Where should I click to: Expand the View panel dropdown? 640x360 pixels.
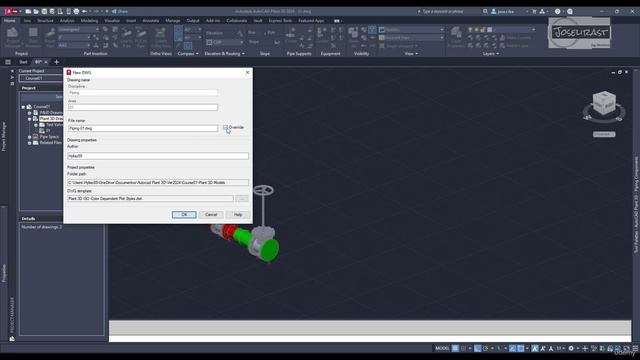pyautogui.click(x=411, y=53)
